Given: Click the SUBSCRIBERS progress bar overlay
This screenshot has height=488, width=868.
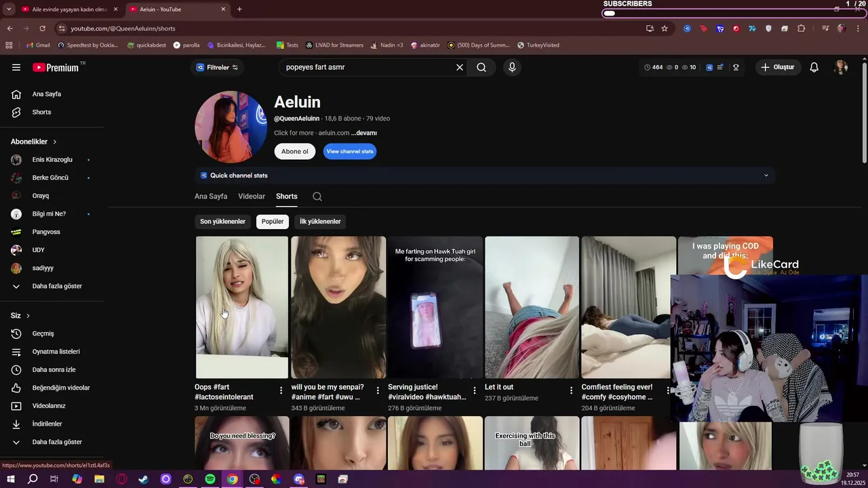Looking at the screenshot, I should coord(732,13).
